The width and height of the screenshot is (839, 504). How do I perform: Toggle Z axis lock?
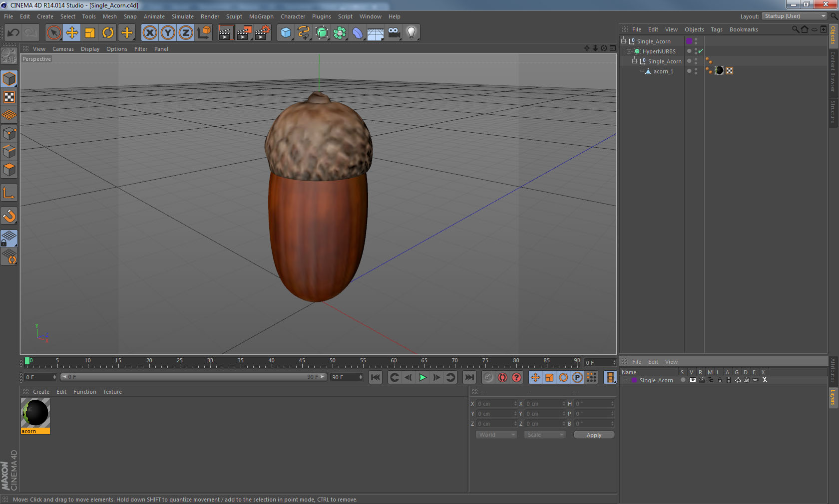pos(186,33)
